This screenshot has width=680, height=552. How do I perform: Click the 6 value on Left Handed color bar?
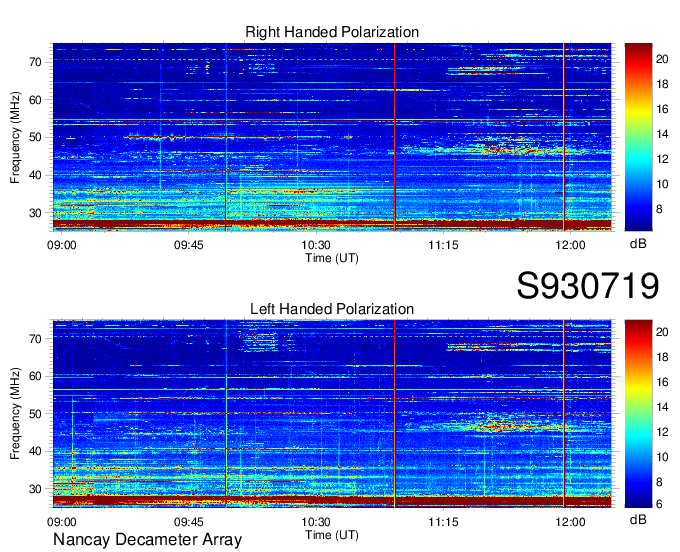[659, 504]
